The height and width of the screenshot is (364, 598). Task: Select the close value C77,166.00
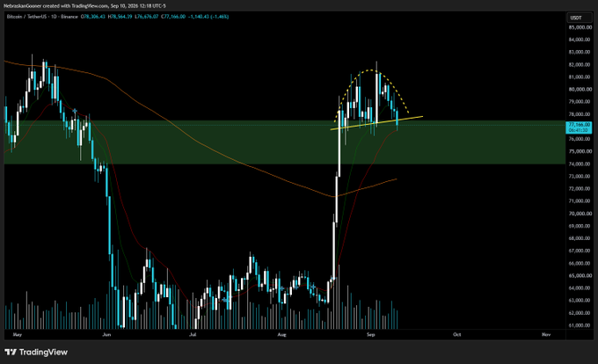pos(173,17)
